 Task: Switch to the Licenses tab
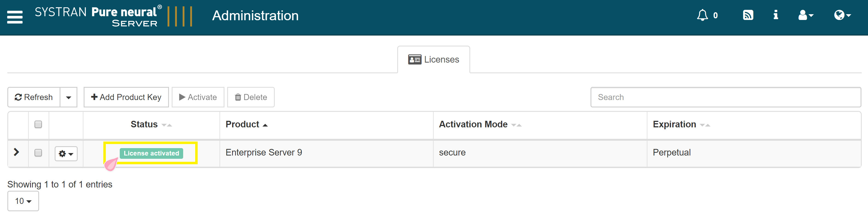click(433, 60)
